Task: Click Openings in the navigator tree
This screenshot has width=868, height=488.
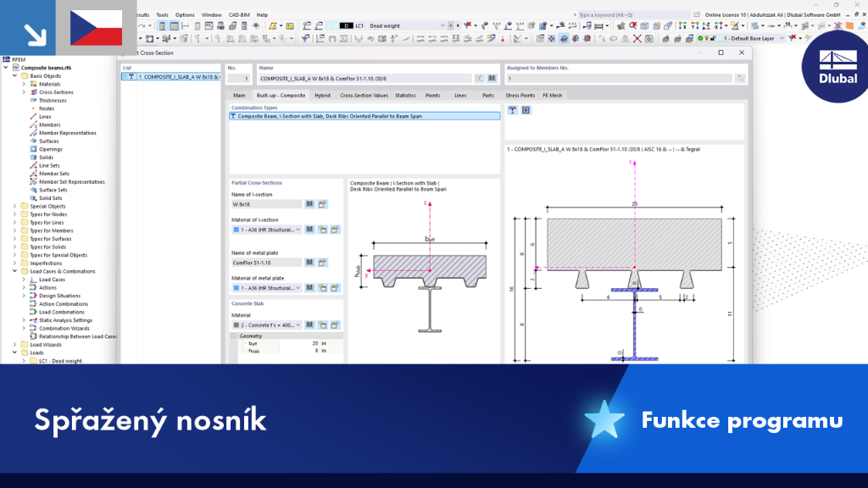Action: pyautogui.click(x=50, y=149)
